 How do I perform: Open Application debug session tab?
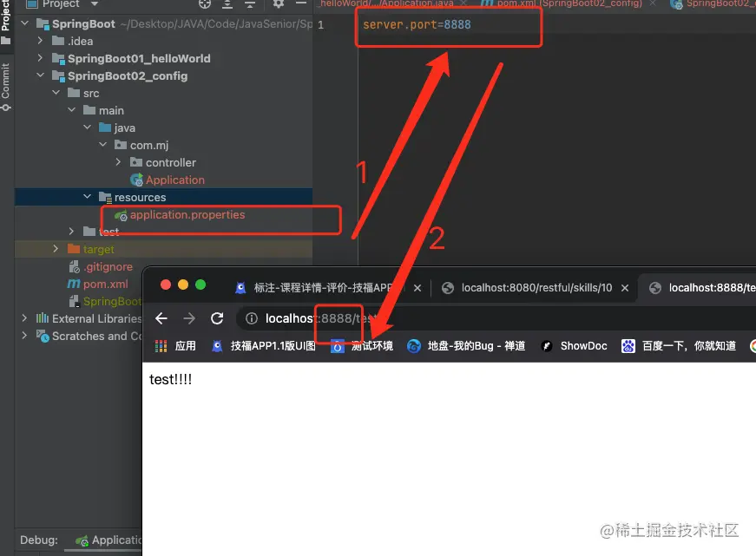click(x=109, y=540)
